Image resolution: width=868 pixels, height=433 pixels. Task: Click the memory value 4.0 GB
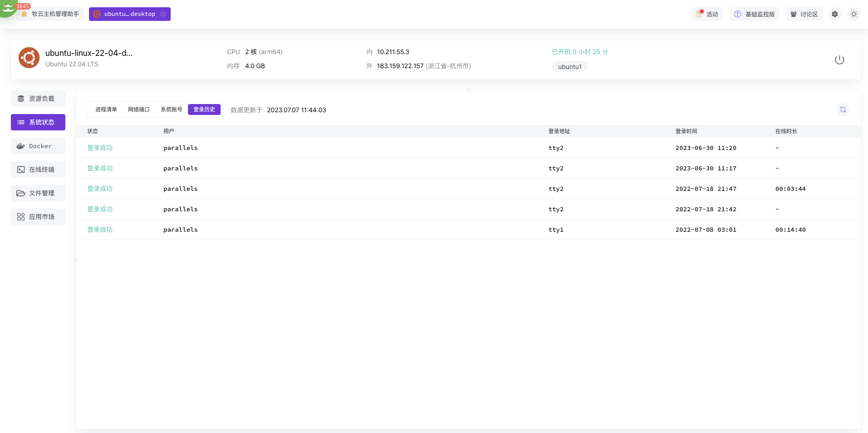point(255,66)
